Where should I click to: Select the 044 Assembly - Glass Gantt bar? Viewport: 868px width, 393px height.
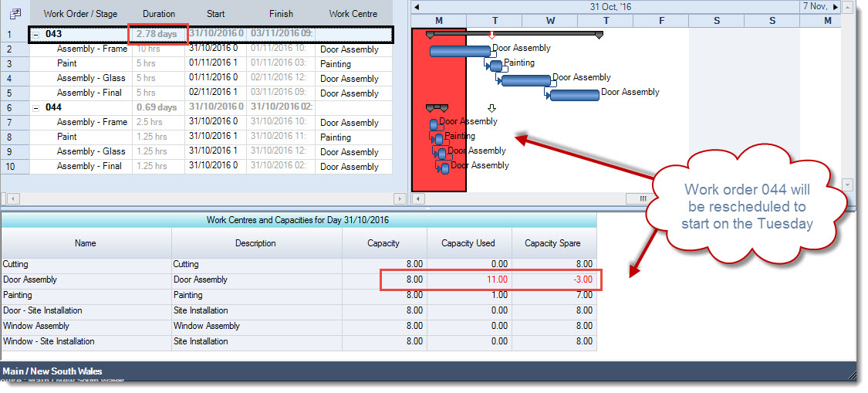pyautogui.click(x=442, y=154)
